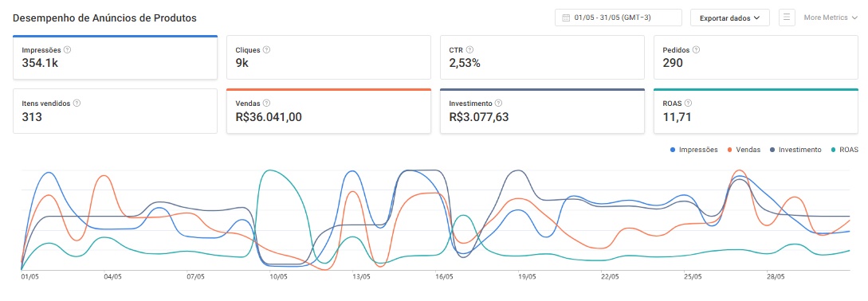The image size is (868, 301).
Task: Open the Exportar dados dropdown
Action: point(729,18)
